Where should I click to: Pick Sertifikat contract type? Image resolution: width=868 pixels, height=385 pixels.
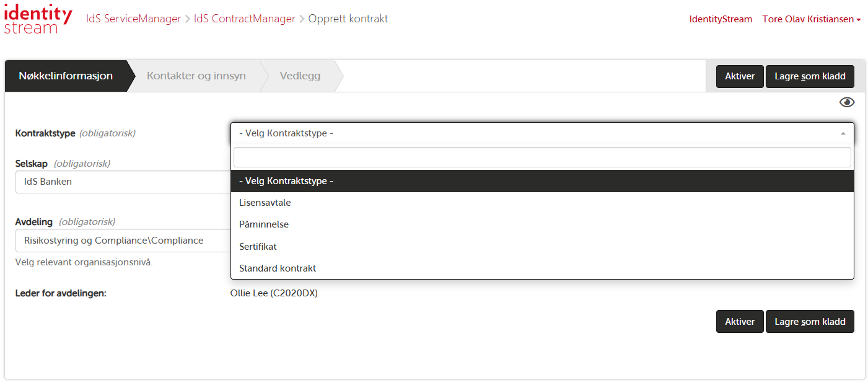tap(258, 247)
